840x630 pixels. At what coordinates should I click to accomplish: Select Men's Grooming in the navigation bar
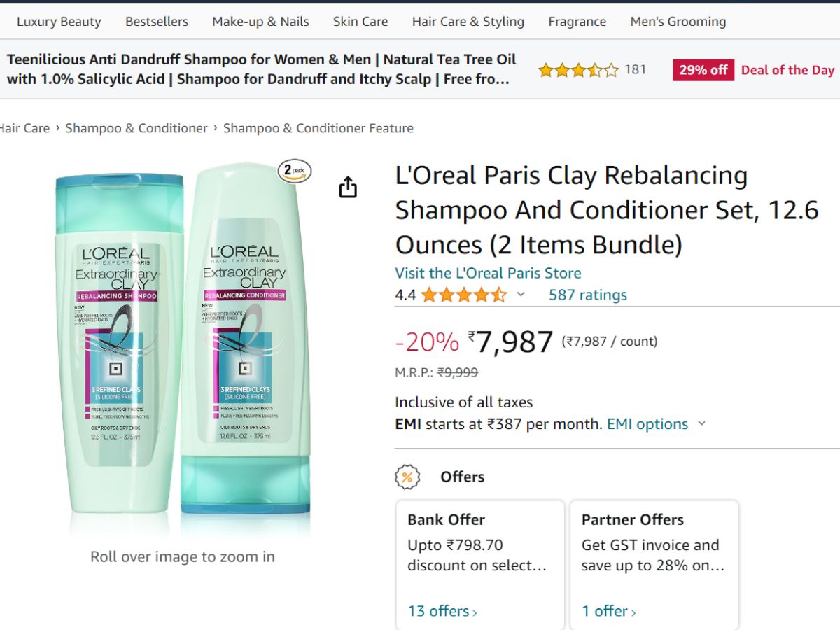pyautogui.click(x=677, y=22)
